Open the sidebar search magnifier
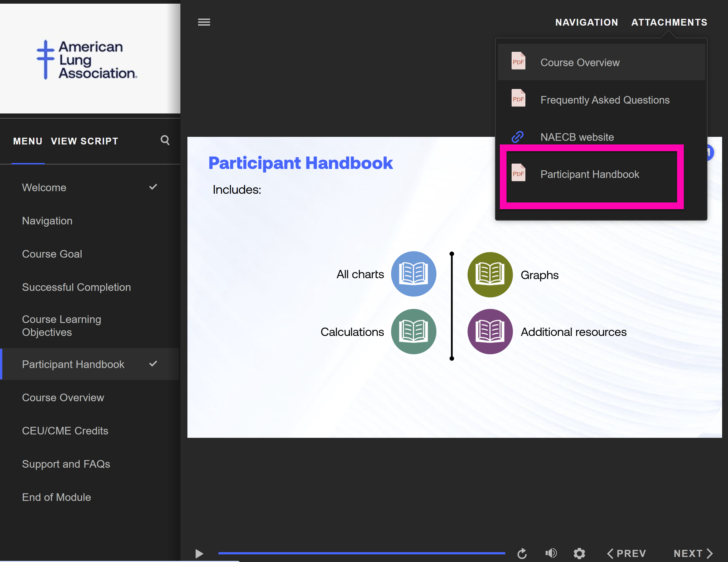This screenshot has width=728, height=562. tap(165, 140)
